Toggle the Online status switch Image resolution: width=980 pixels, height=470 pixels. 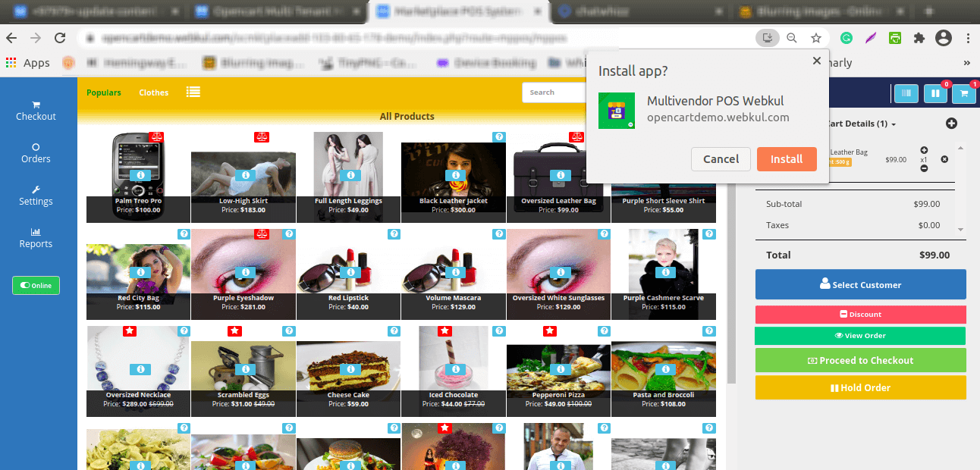click(36, 286)
